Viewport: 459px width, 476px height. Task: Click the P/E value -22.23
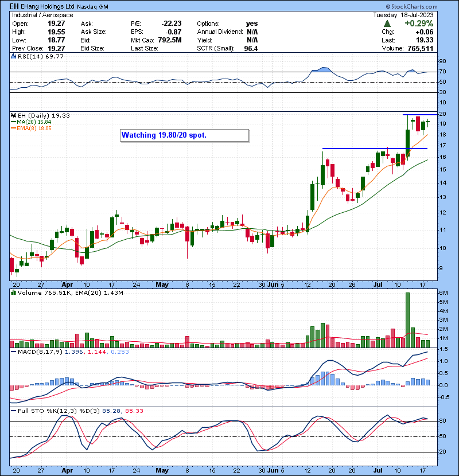tap(172, 24)
